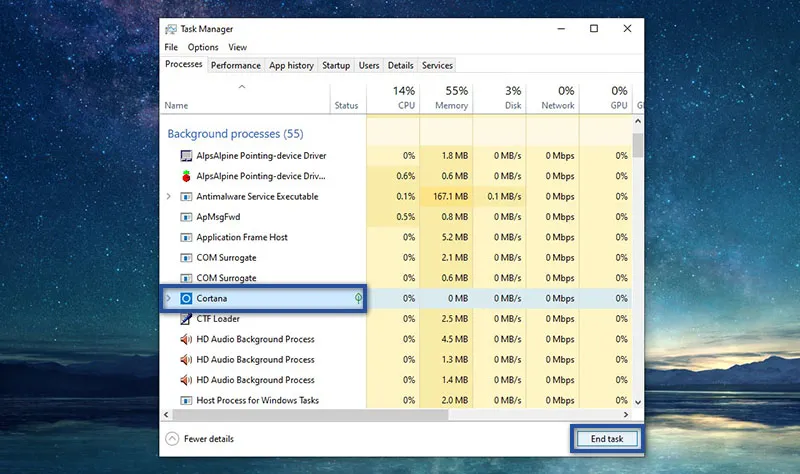Screen dimensions: 800x474
Task: Click the vertical scrollbar up arrow
Action: click(638, 121)
